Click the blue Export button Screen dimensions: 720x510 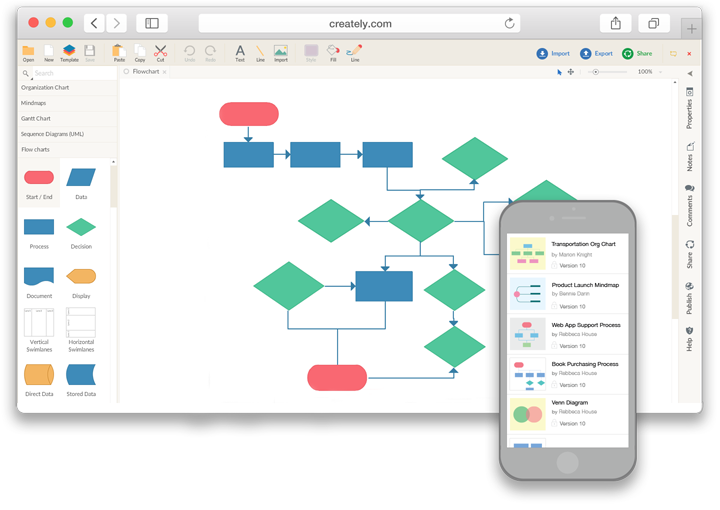[596, 53]
